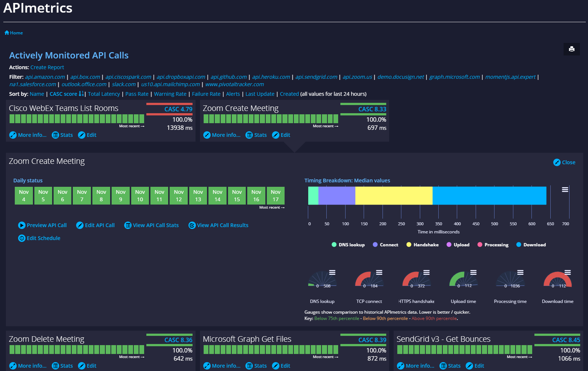Edit Cisco WebEx Teams List Rooms call
Screen dimensions: 588x371
(x=87, y=135)
